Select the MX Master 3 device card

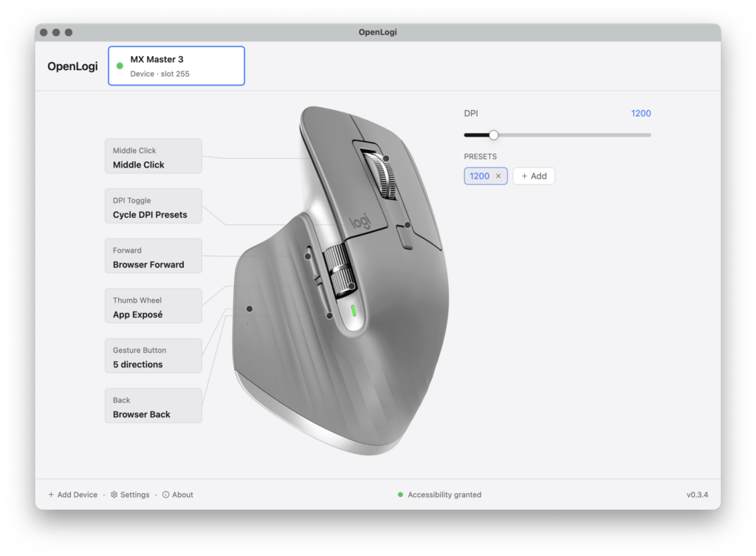coord(176,66)
